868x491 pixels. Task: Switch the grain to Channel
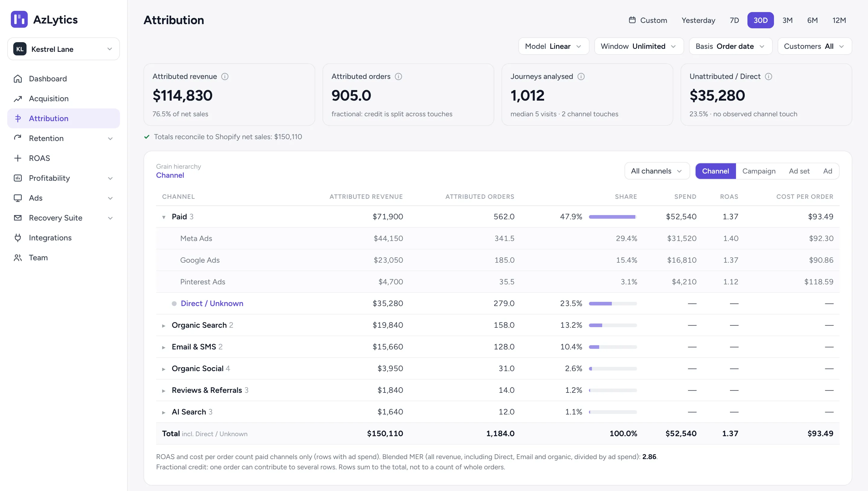715,171
